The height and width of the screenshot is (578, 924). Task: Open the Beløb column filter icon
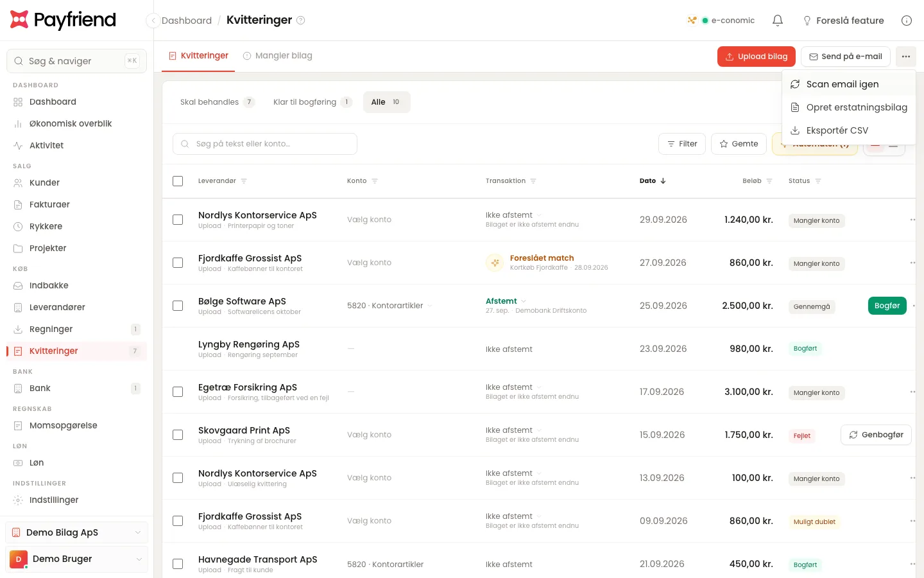tap(769, 181)
